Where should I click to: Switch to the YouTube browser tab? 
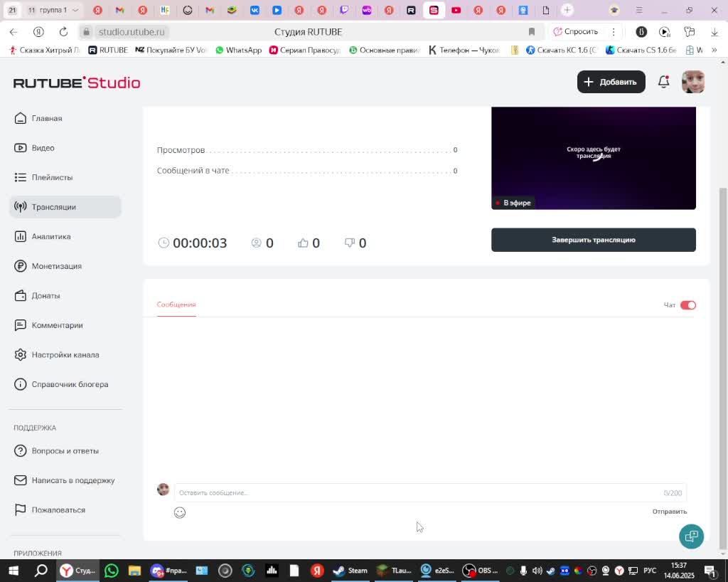[x=456, y=10]
